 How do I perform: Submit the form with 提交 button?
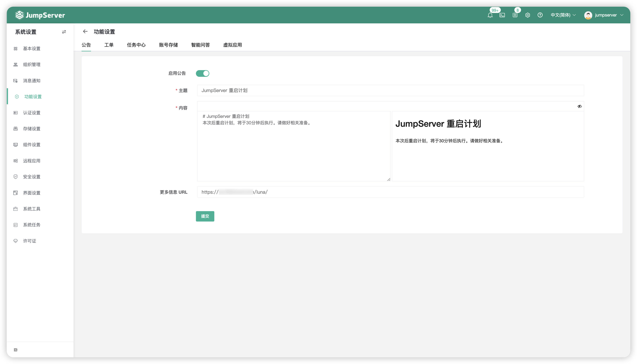(205, 216)
